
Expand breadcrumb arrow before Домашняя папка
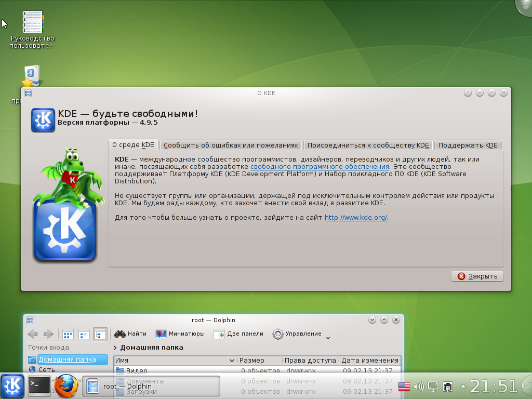click(115, 348)
